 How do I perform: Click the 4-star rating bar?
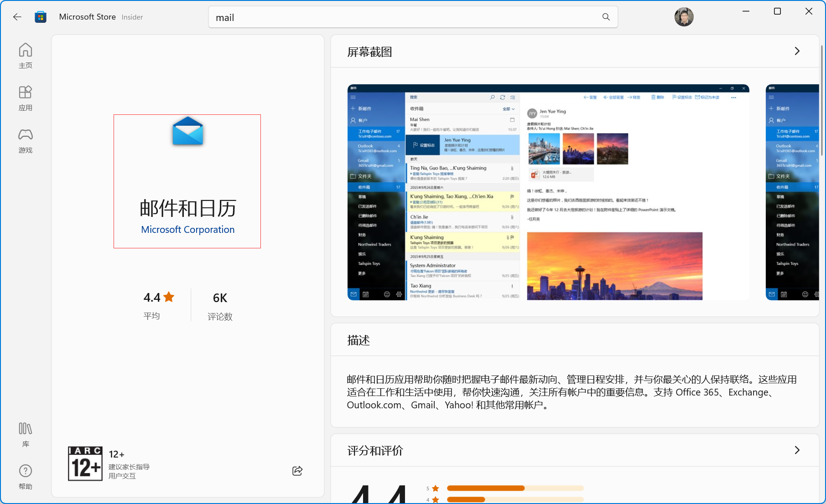click(x=515, y=499)
